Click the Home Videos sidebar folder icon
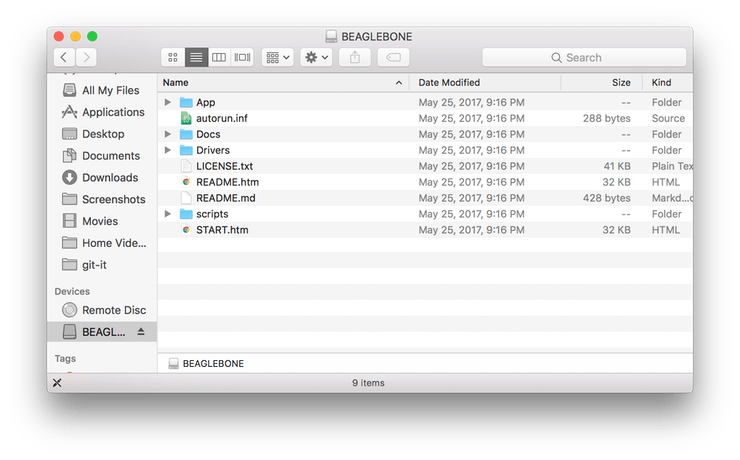This screenshot has height=460, width=740. point(69,243)
